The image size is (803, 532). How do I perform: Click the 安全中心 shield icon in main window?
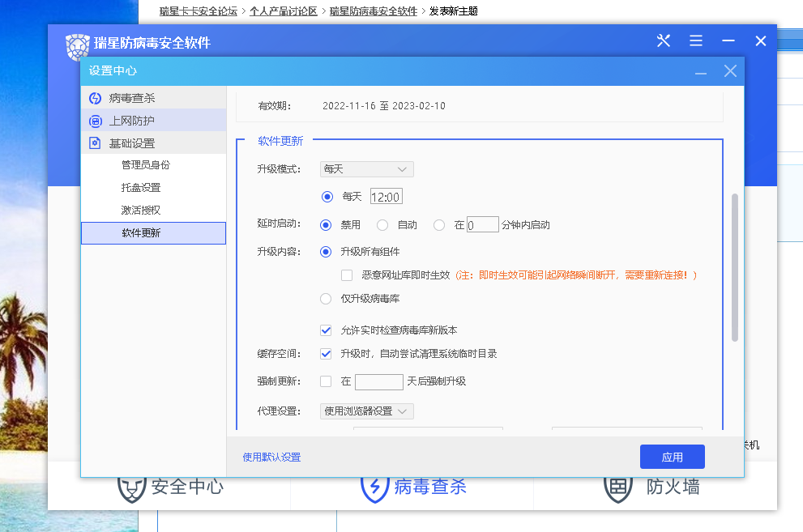tap(131, 489)
